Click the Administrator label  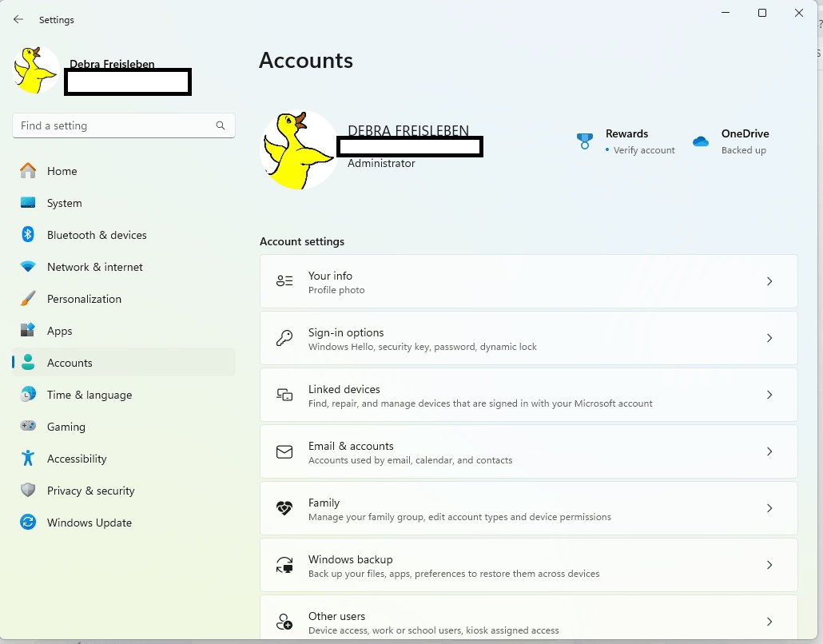click(381, 163)
